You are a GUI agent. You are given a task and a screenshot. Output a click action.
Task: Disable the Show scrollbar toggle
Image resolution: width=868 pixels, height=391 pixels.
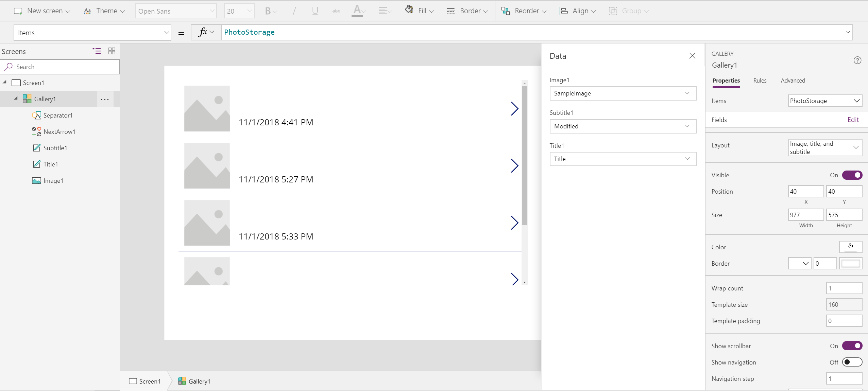click(852, 346)
